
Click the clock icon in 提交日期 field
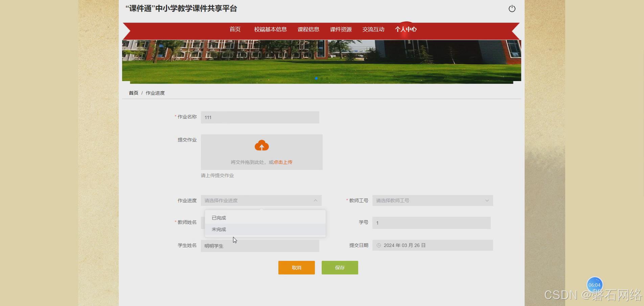point(379,245)
